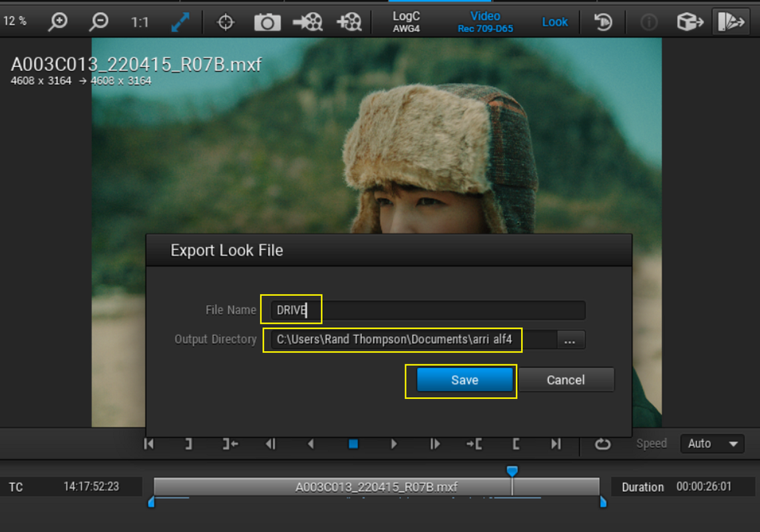Step one frame forward
The height and width of the screenshot is (532, 760).
point(435,444)
